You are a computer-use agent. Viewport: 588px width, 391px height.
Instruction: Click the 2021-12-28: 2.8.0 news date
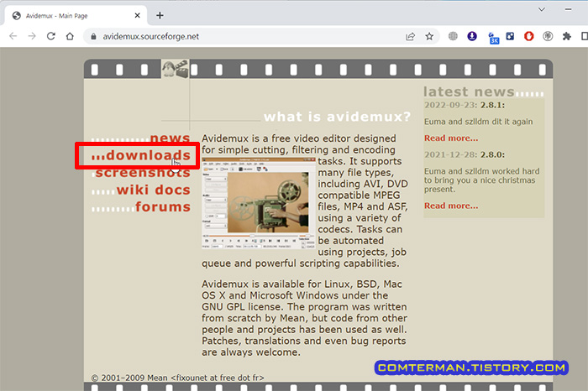[x=465, y=154]
